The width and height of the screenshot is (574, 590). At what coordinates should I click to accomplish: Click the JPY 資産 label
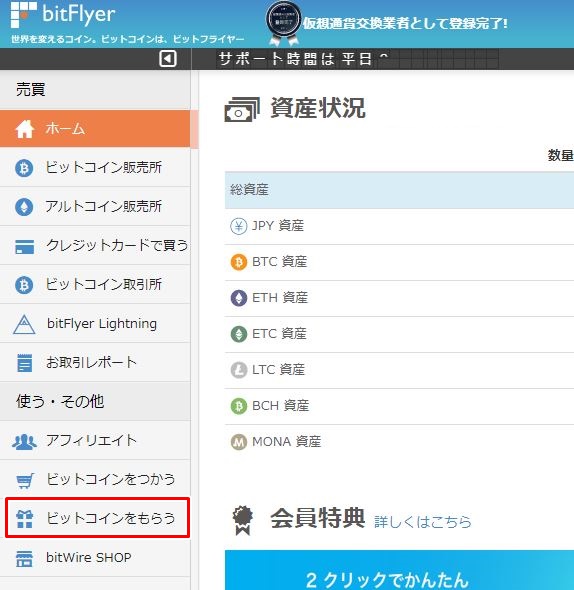click(278, 226)
